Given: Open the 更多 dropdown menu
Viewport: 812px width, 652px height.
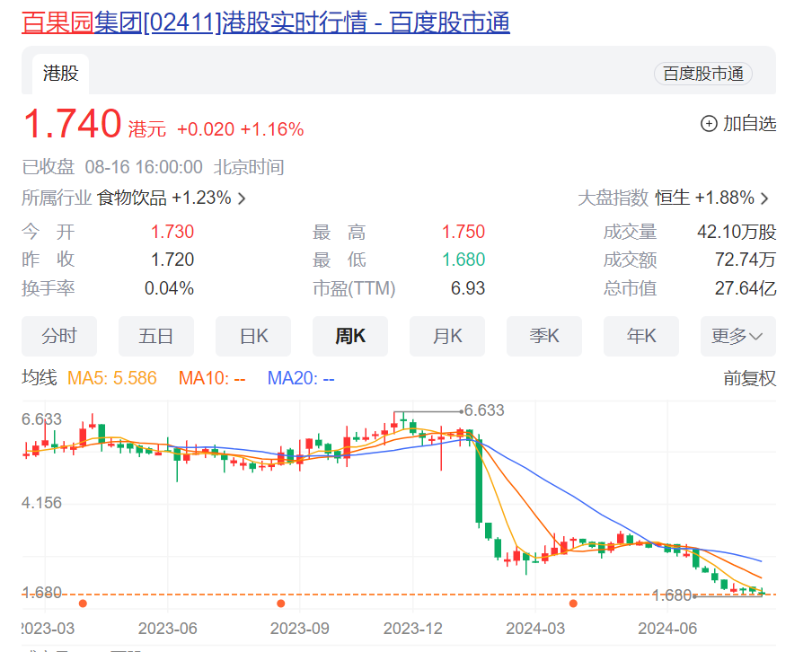Looking at the screenshot, I should coord(737,336).
